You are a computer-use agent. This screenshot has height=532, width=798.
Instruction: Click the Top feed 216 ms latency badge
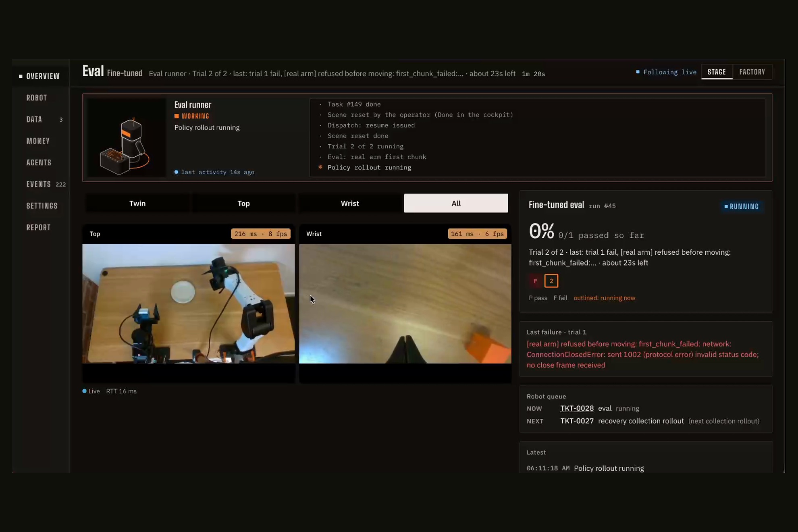[x=261, y=234]
